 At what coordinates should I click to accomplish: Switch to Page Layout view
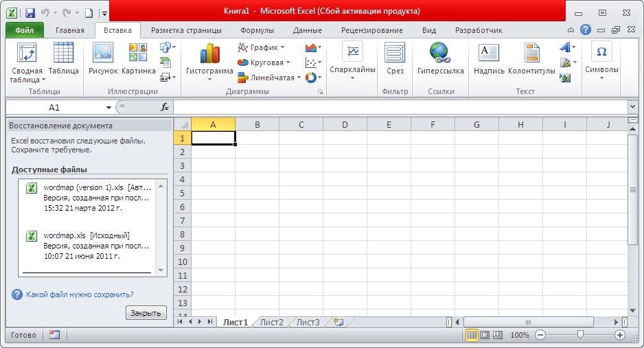485,335
